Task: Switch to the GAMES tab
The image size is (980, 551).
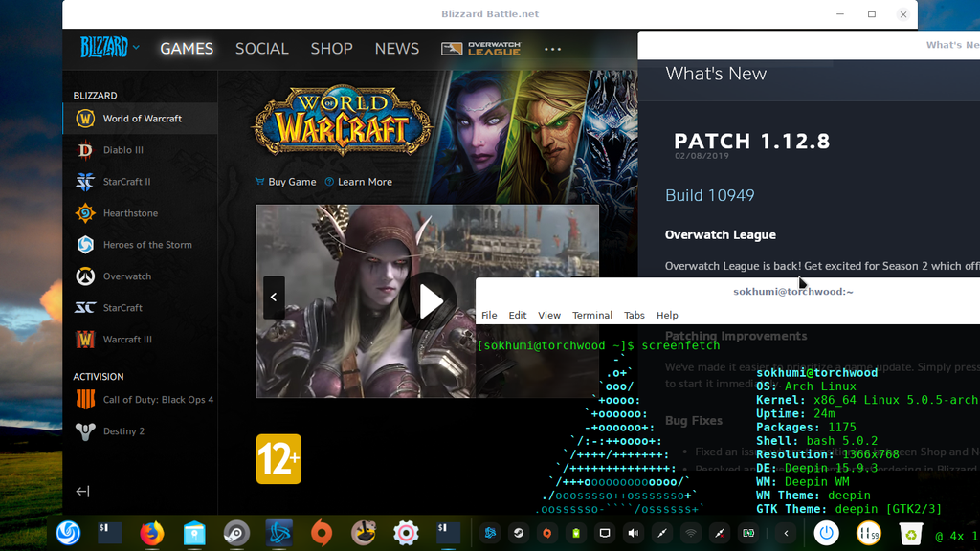Action: tap(187, 49)
